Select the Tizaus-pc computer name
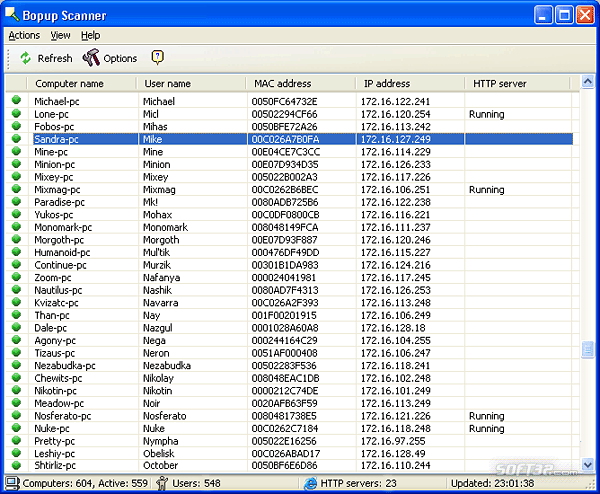 55,353
